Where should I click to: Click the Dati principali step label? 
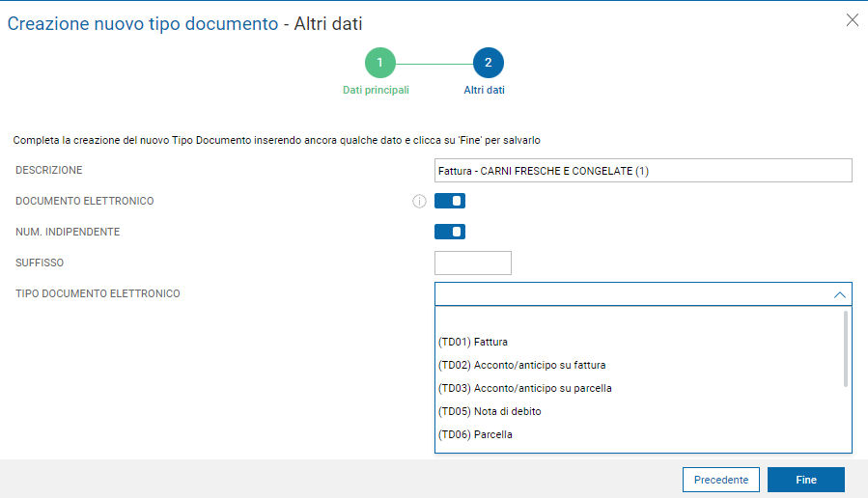[376, 90]
